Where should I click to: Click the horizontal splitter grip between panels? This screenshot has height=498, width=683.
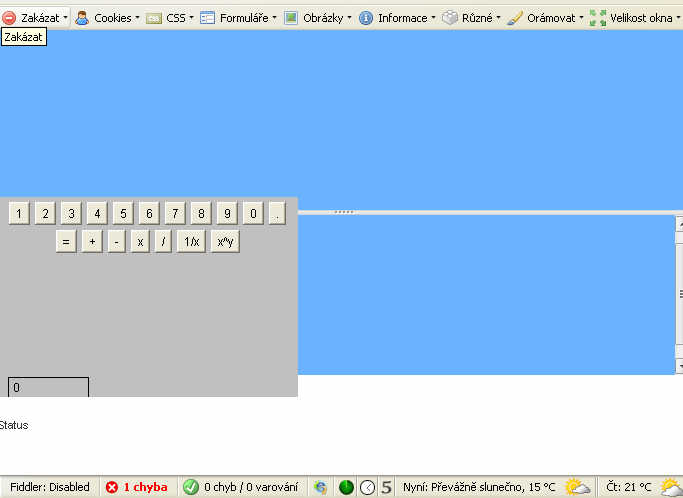point(344,212)
